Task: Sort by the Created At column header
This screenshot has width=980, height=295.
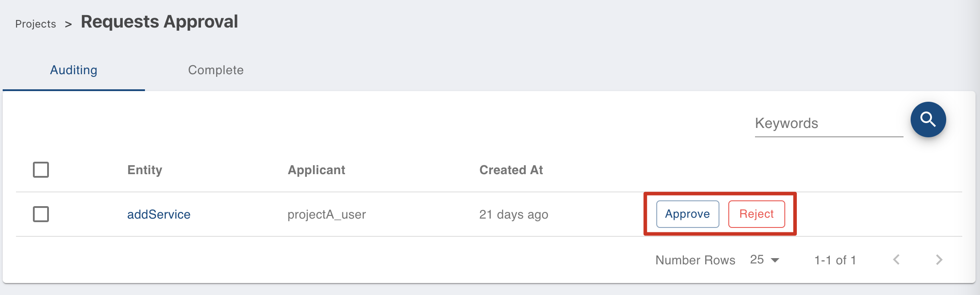Action: [x=511, y=170]
